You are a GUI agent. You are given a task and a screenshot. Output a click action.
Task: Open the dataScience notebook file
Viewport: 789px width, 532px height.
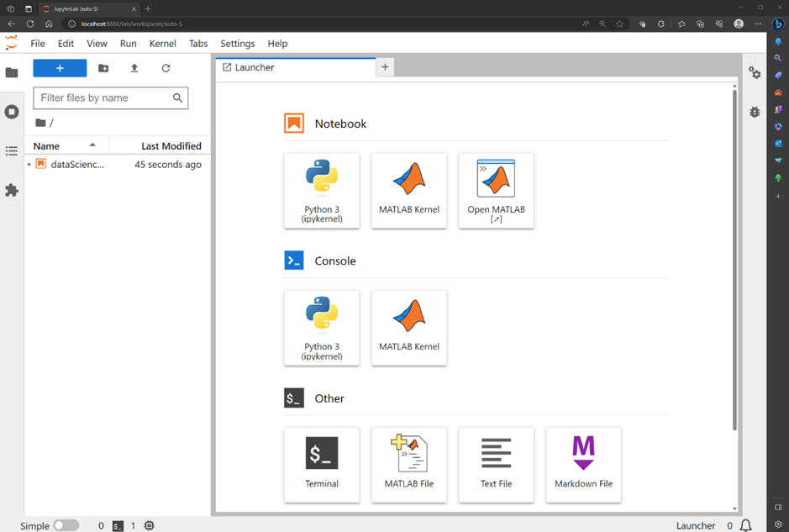(x=77, y=165)
